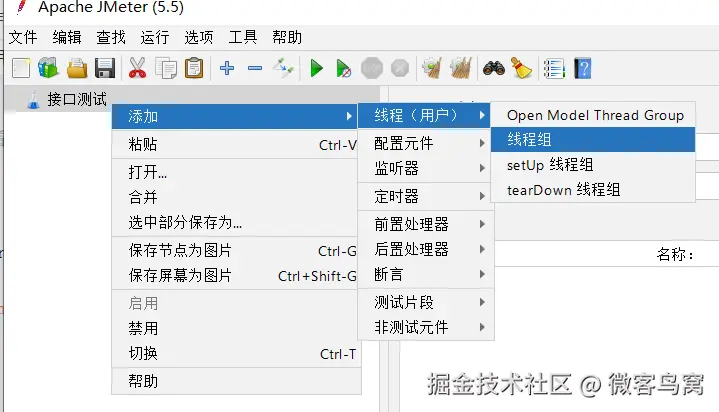Expand the 线程（用户） submenu

click(x=426, y=115)
